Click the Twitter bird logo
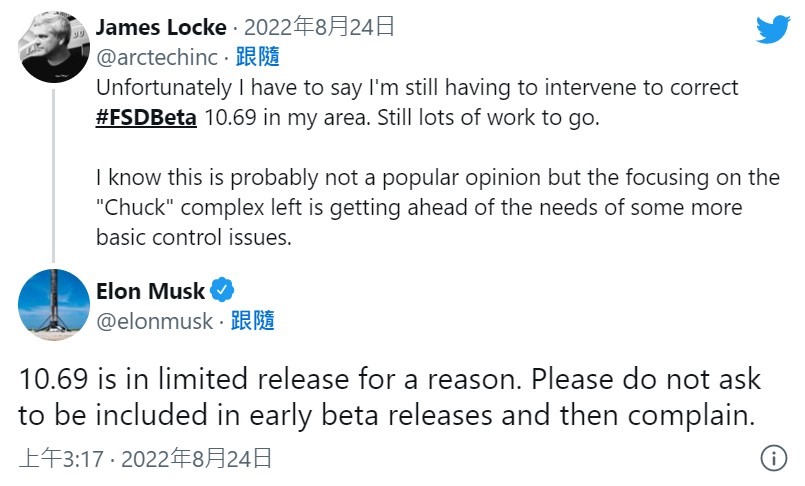 pyautogui.click(x=772, y=29)
